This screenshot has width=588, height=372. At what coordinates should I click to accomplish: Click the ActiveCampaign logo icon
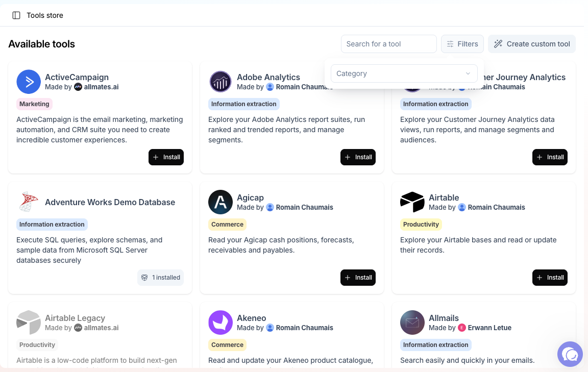pos(29,82)
